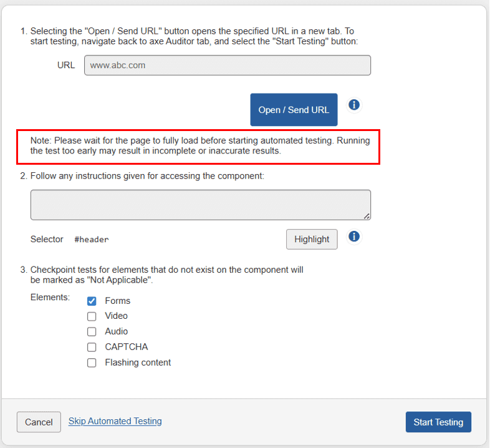The width and height of the screenshot is (490, 448).
Task: Click the Cancel button
Action: point(39,422)
